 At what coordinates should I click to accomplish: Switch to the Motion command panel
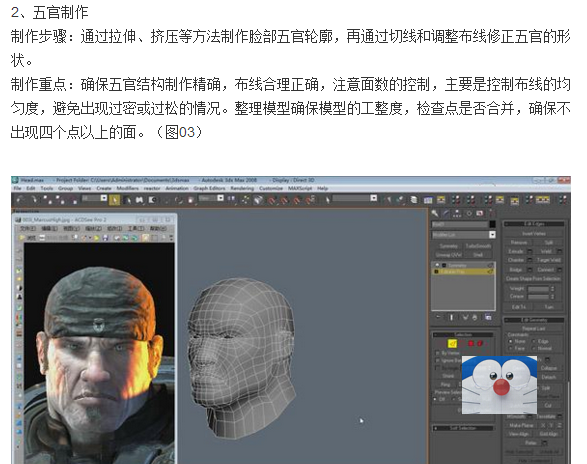(x=469, y=213)
